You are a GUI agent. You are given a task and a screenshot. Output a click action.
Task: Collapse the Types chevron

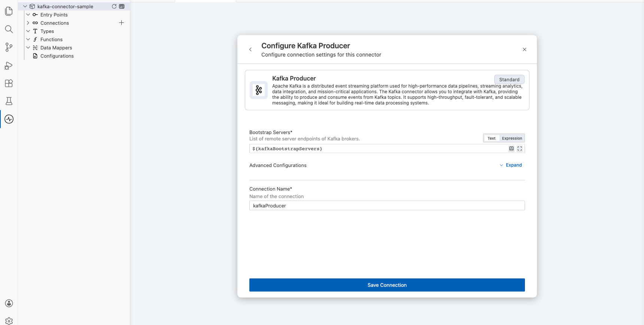pos(28,31)
